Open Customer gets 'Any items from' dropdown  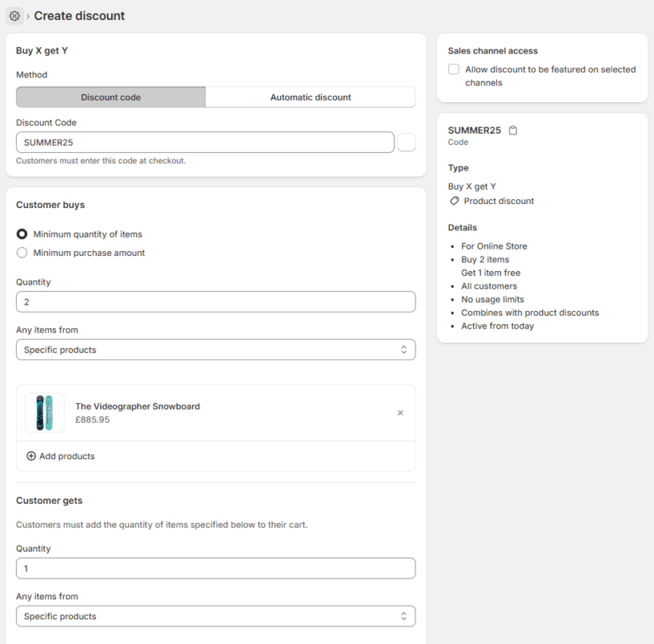(215, 616)
